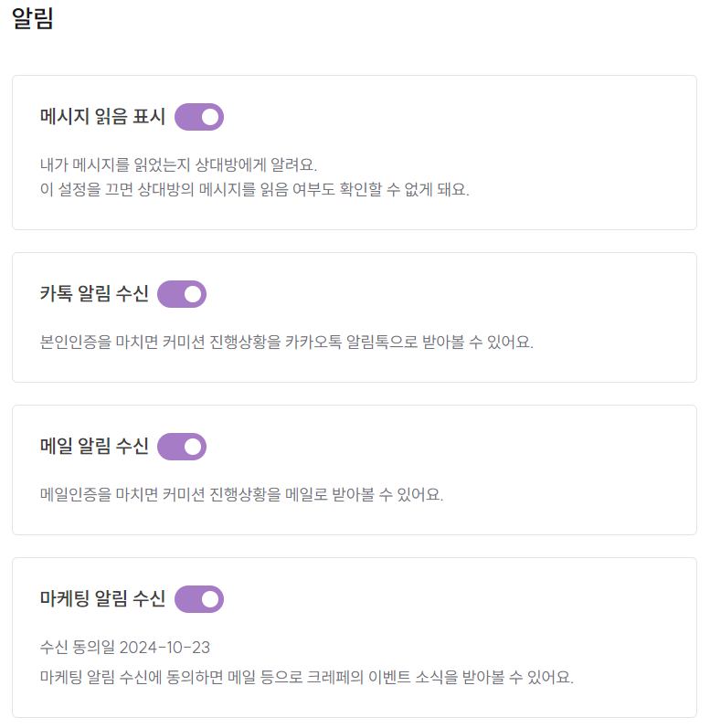710x728 pixels.
Task: Click the '이 설정을 끄면' description line
Action: pos(255,191)
